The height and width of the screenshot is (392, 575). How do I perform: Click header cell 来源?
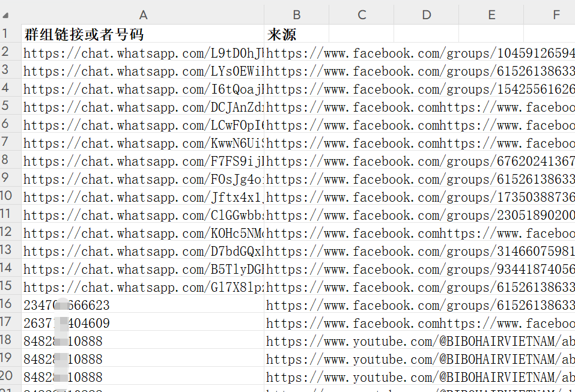point(297,34)
